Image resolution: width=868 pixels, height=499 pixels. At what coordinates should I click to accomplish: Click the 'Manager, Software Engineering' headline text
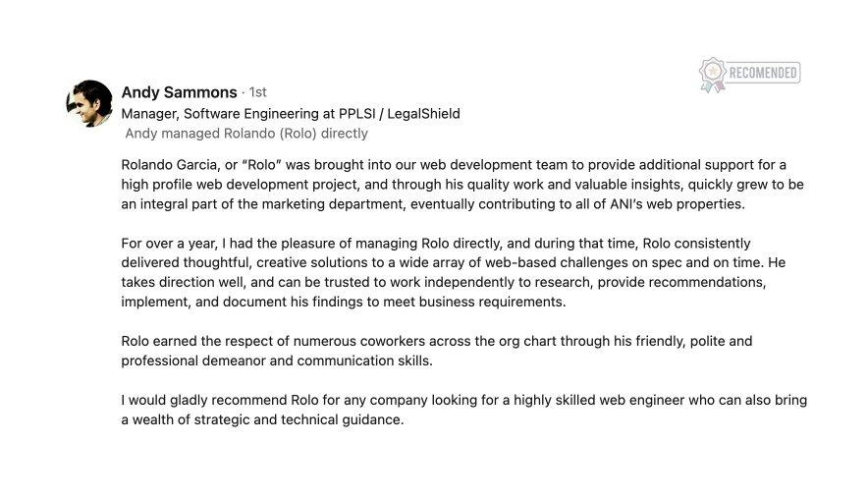[221, 114]
